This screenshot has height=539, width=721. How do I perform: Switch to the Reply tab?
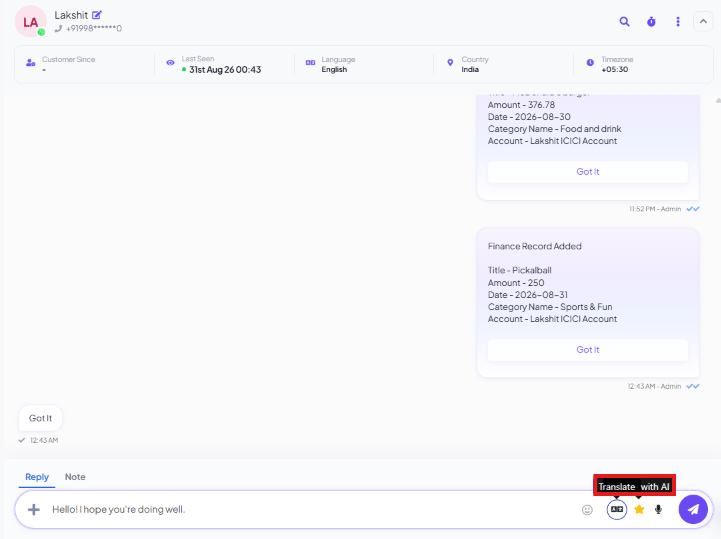tap(37, 477)
